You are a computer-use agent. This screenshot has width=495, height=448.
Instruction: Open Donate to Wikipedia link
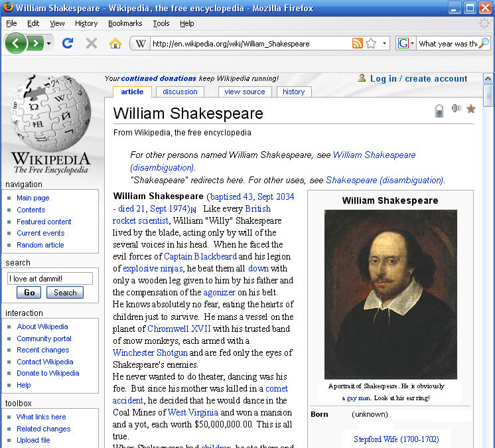pos(48,373)
